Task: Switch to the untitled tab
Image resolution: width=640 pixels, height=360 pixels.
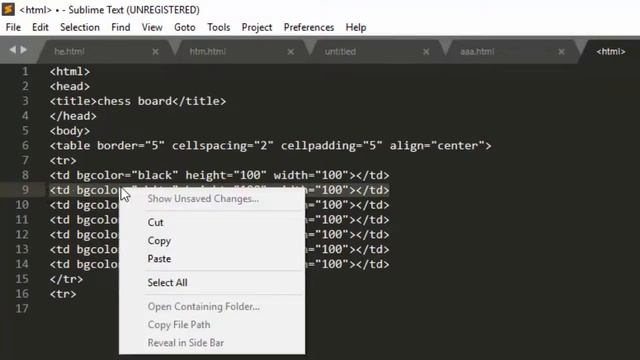Action: coord(340,52)
